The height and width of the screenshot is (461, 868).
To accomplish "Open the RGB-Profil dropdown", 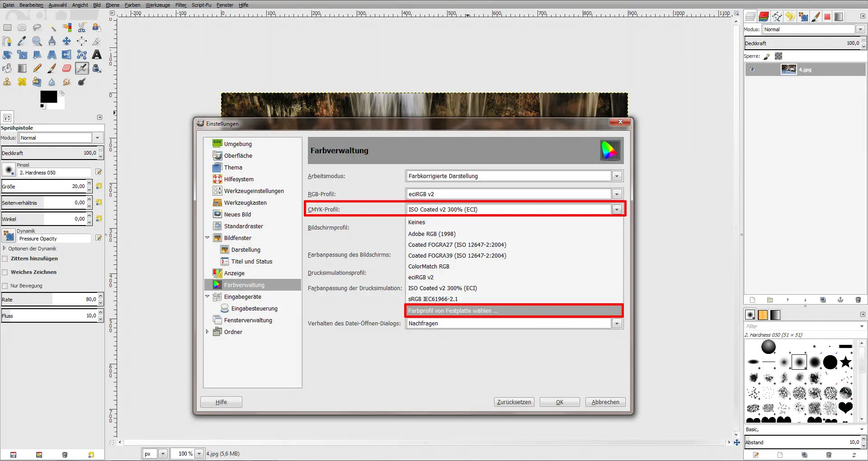I will (617, 194).
